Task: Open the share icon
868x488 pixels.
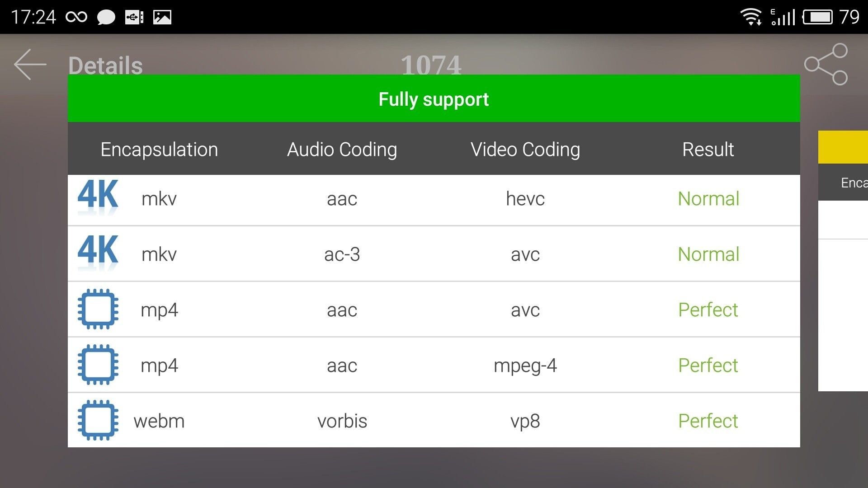Action: point(826,64)
